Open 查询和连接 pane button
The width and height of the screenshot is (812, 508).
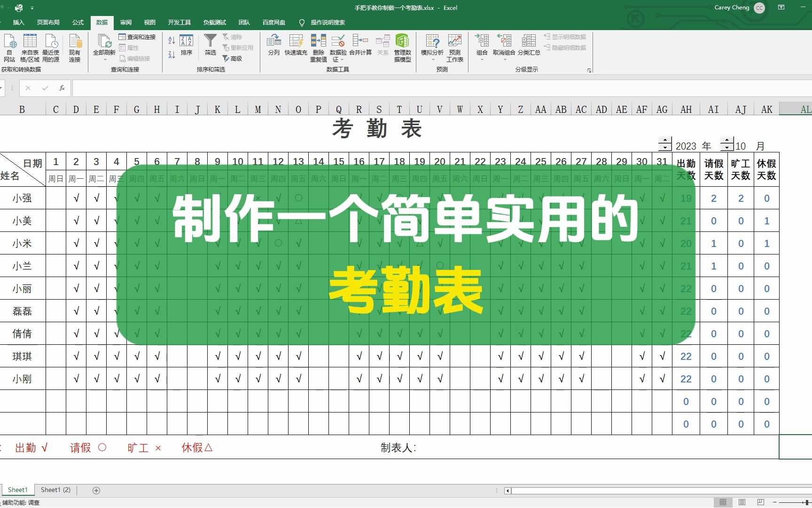pyautogui.click(x=137, y=37)
